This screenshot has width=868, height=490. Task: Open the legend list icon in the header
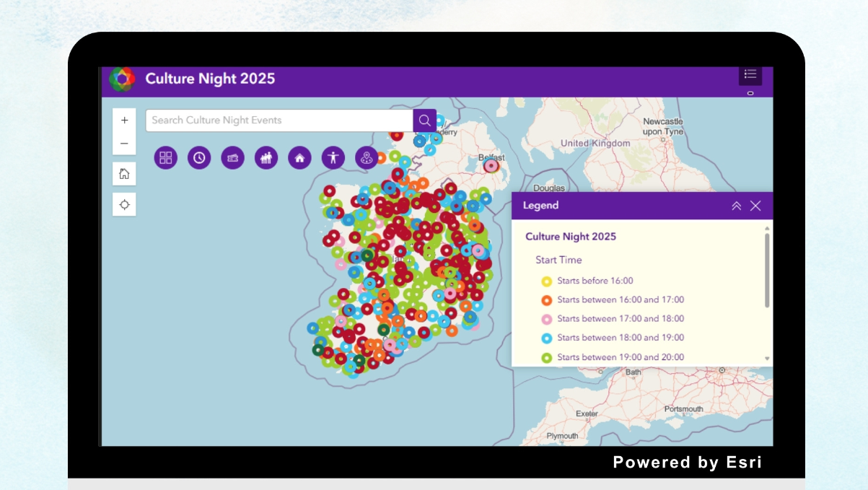pos(750,73)
